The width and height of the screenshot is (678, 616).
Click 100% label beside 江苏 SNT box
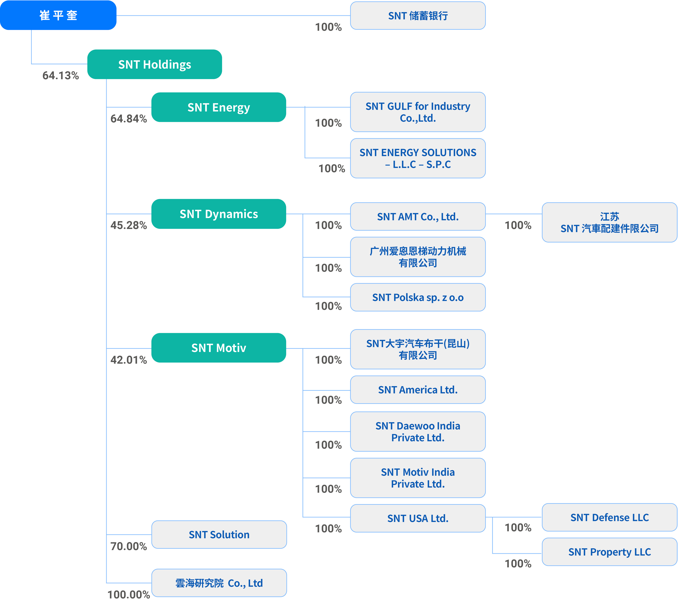click(x=518, y=225)
